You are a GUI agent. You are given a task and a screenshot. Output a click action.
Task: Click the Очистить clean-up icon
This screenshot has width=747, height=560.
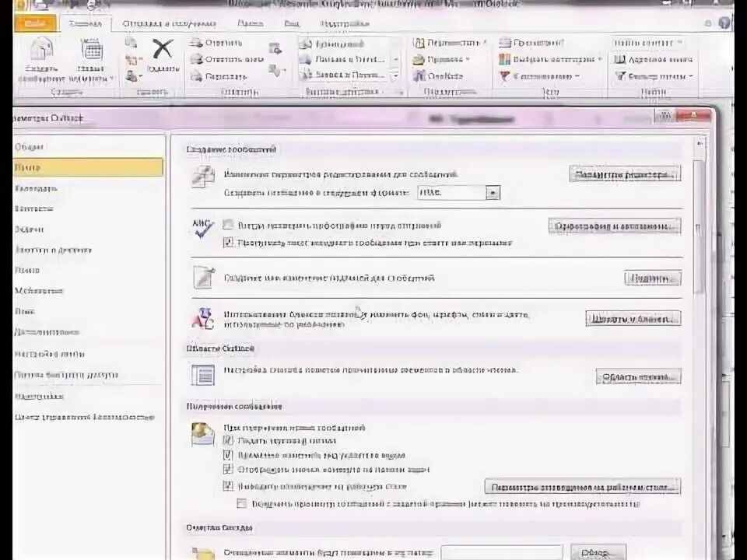(132, 60)
